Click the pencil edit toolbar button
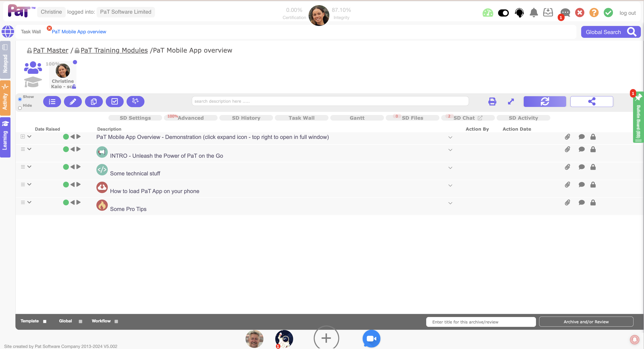Screen dimensions: 644x349 tap(73, 101)
